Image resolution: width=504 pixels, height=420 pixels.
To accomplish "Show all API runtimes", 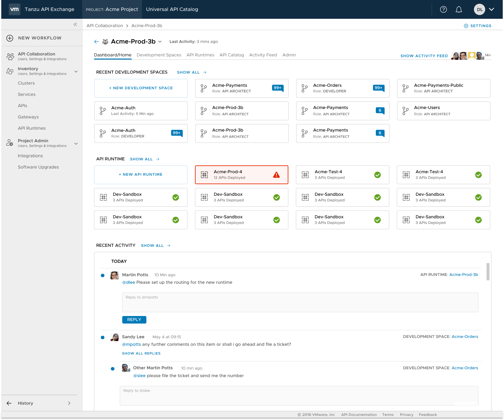I will (x=144, y=159).
